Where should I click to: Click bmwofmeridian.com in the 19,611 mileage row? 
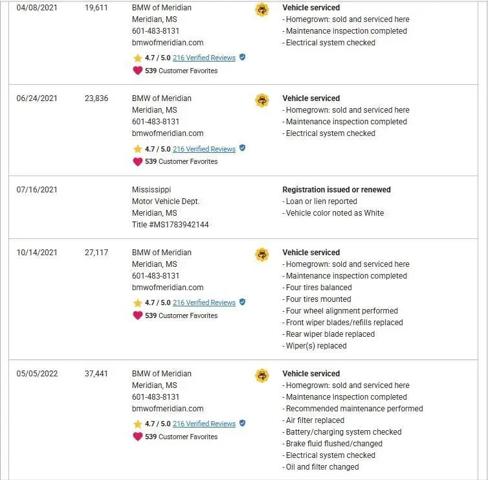168,42
